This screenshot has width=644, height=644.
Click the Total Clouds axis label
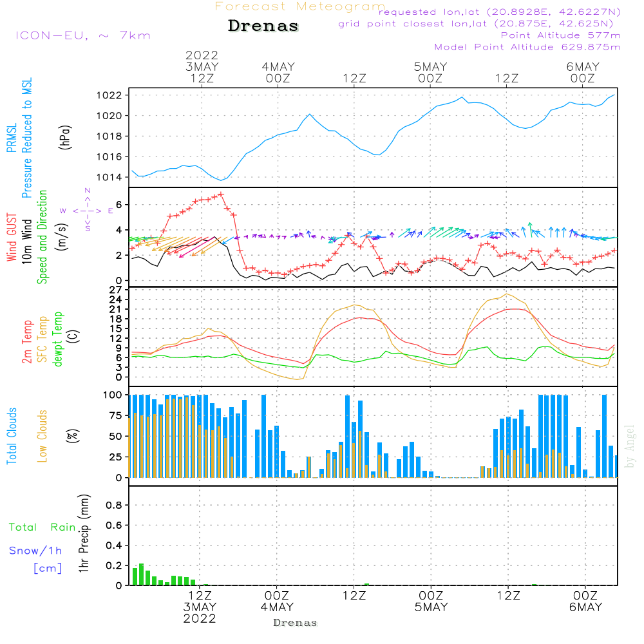click(x=12, y=436)
